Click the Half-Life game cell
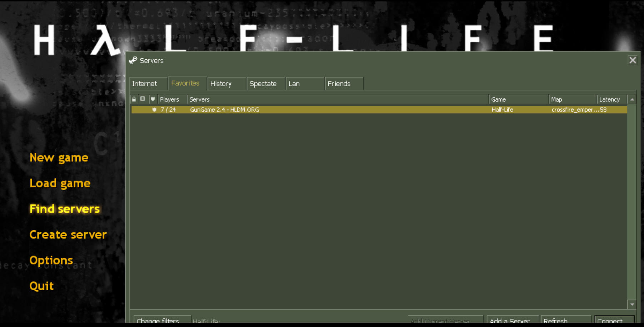 pos(502,110)
